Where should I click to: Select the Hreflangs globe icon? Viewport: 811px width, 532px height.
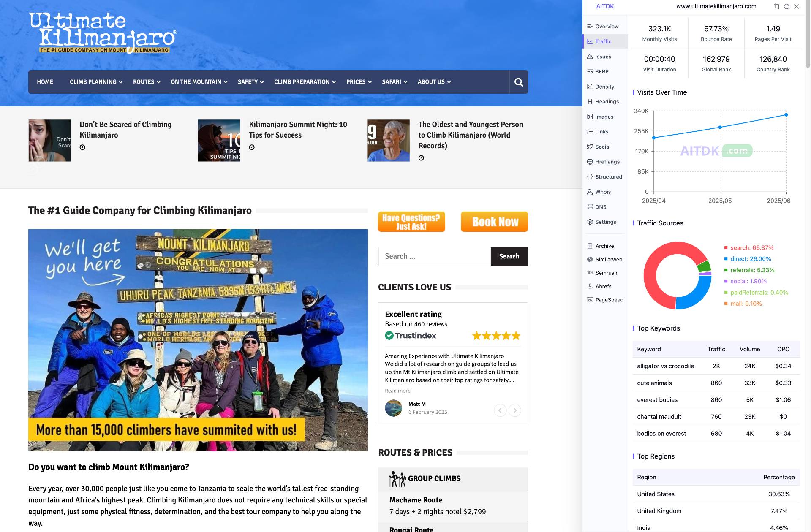click(590, 162)
